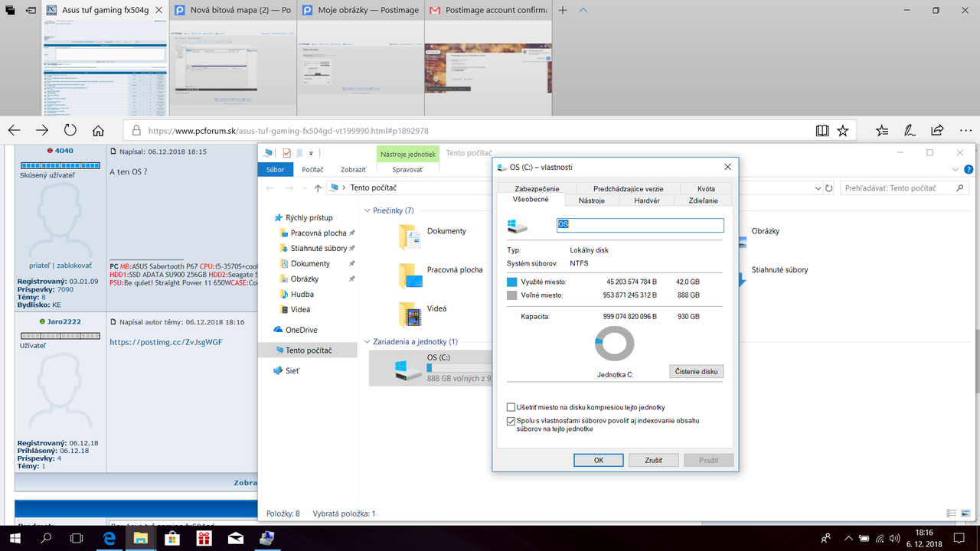Switch to Postimage account confirmation Gmail tab
980x551 pixels.
point(488,11)
